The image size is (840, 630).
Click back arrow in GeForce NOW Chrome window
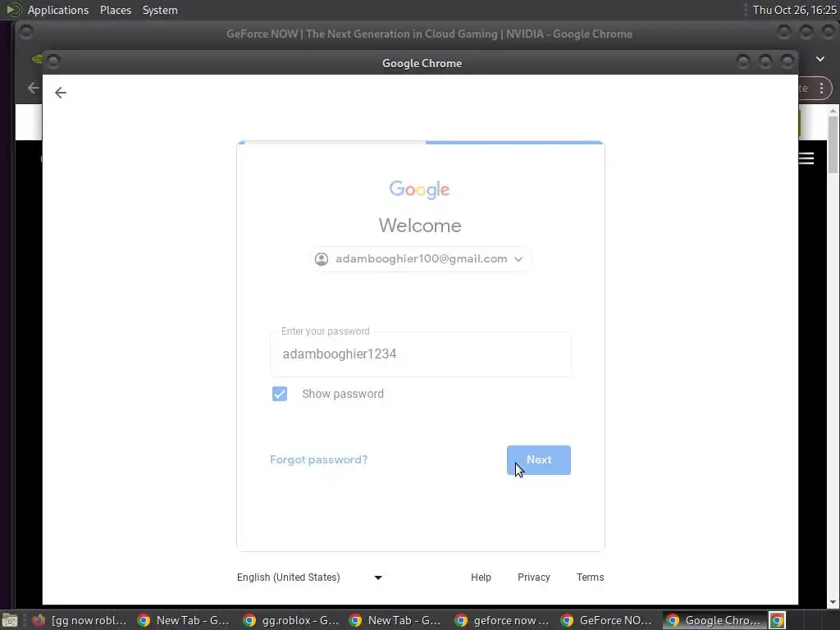coord(33,88)
